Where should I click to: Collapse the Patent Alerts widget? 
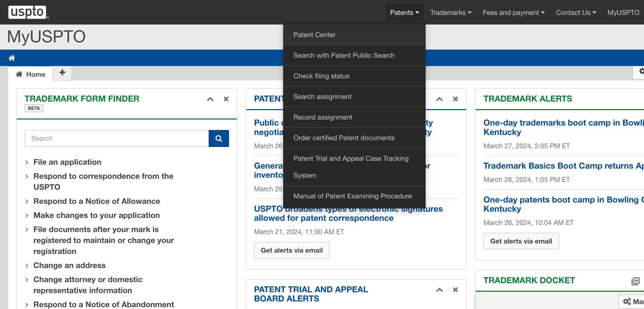tap(440, 99)
